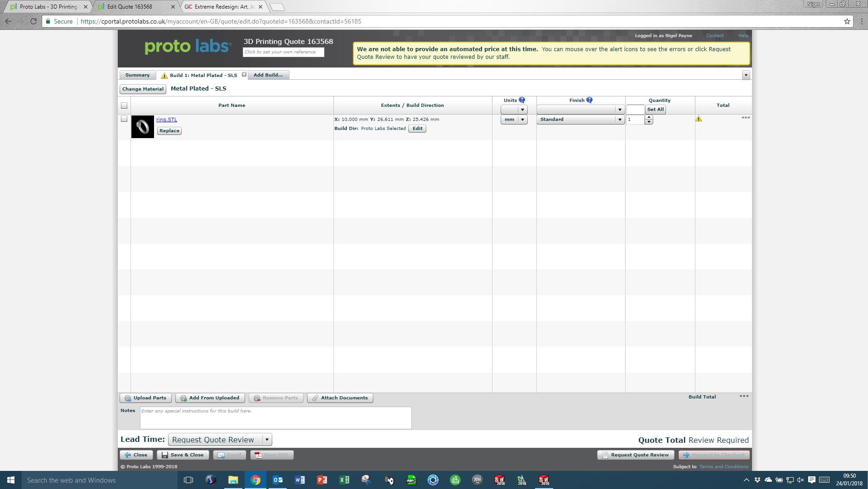868x489 pixels.
Task: Open the Finish help question mark
Action: point(589,100)
